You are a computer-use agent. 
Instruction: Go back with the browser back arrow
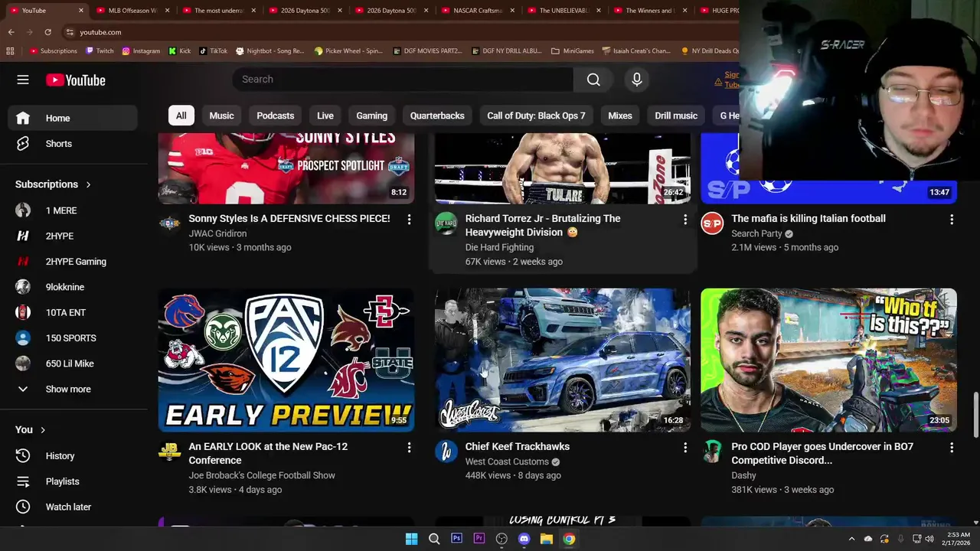tap(11, 32)
